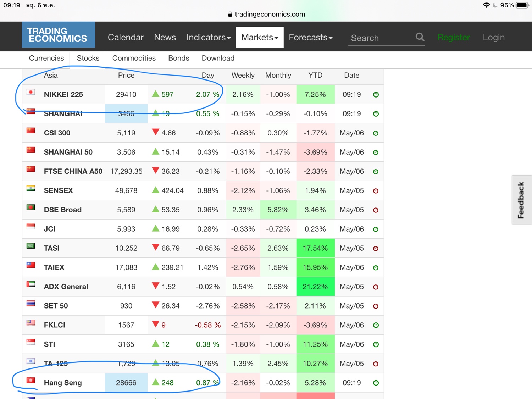Open the TAIEX index link
The image size is (532, 399).
pyautogui.click(x=54, y=267)
